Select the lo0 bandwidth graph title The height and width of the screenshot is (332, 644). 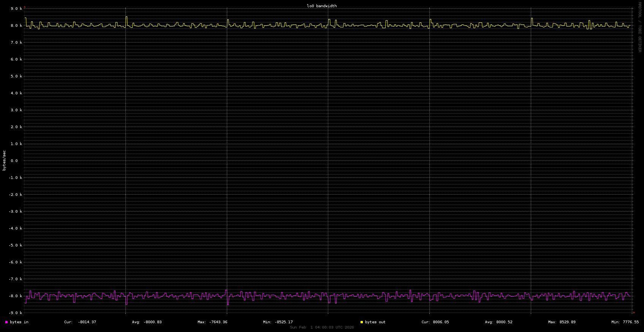(x=321, y=6)
